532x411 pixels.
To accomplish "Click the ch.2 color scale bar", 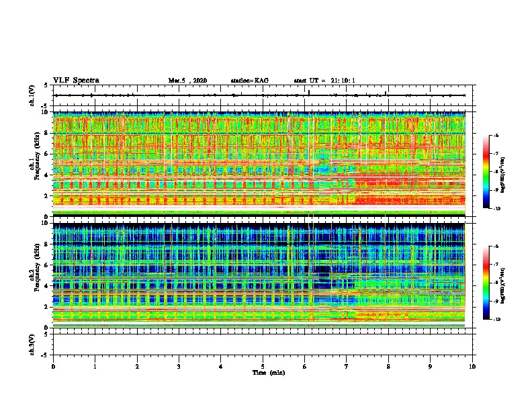I will [x=486, y=283].
